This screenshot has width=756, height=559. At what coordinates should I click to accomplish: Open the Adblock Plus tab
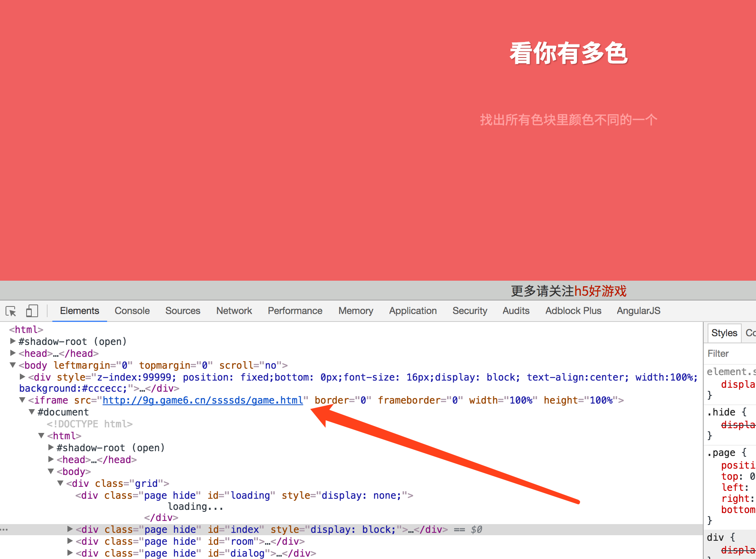(x=573, y=311)
